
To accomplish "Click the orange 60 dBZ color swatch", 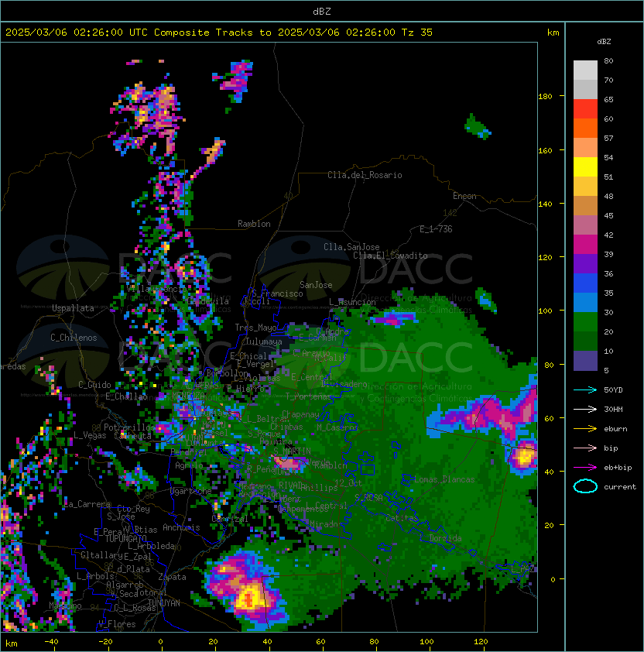I will [585, 128].
